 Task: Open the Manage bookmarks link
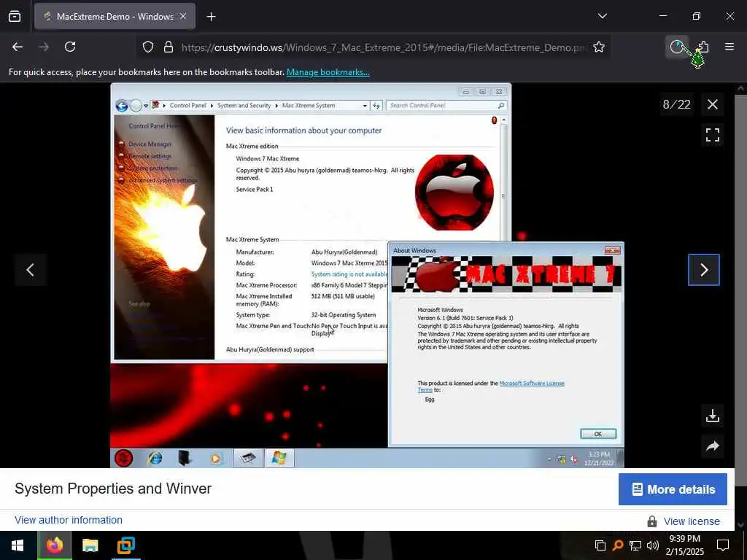click(x=328, y=72)
